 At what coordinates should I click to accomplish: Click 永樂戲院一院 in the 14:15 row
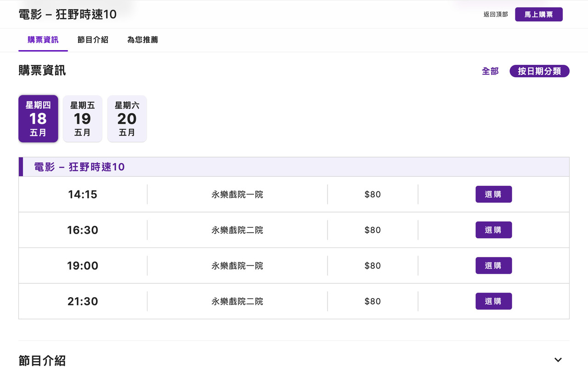tap(237, 194)
